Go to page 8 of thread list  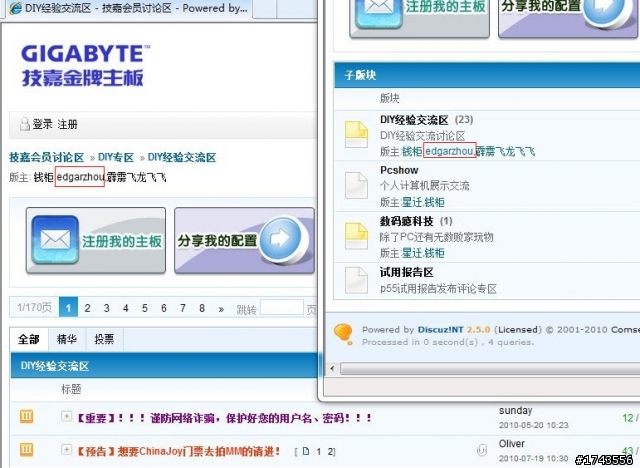point(202,308)
